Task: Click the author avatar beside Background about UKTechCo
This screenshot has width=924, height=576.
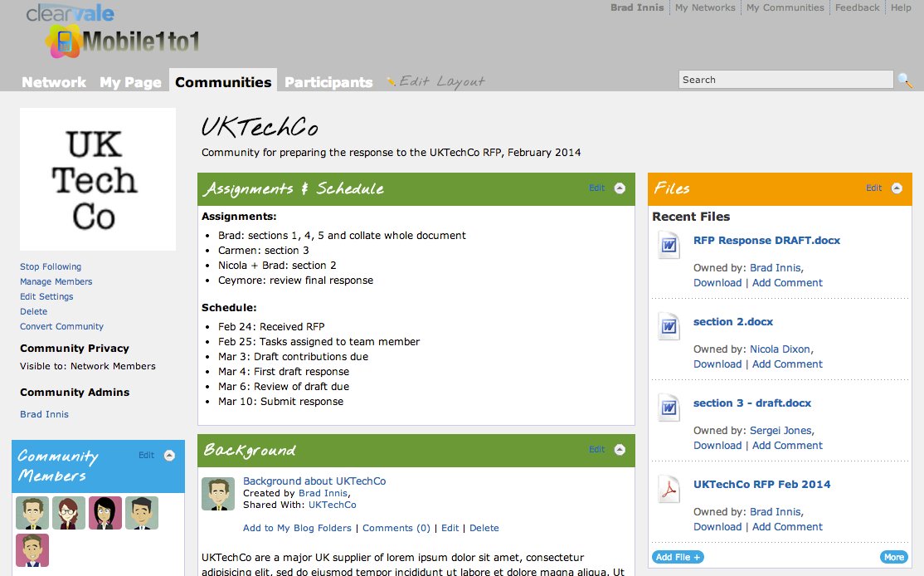Action: coord(218,494)
